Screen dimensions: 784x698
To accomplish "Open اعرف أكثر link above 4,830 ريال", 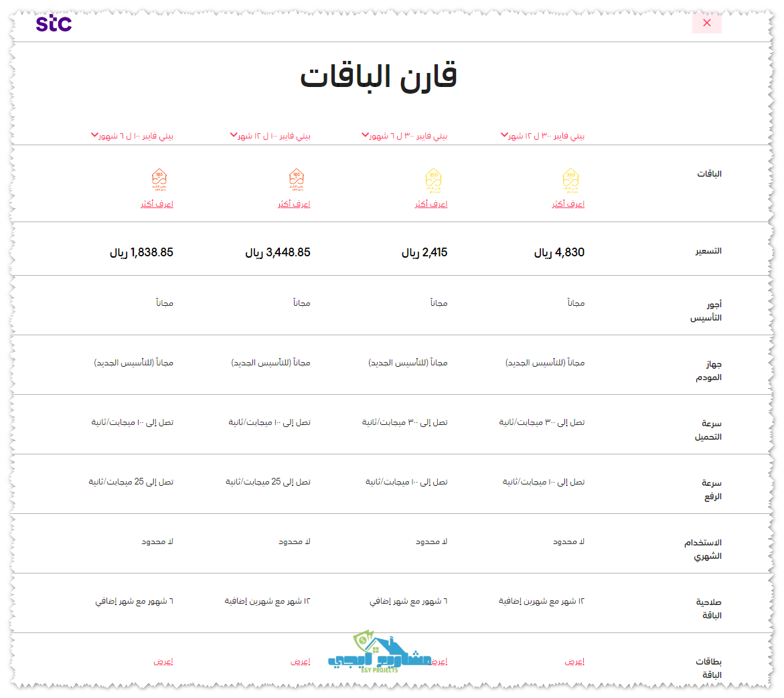I will [x=568, y=204].
